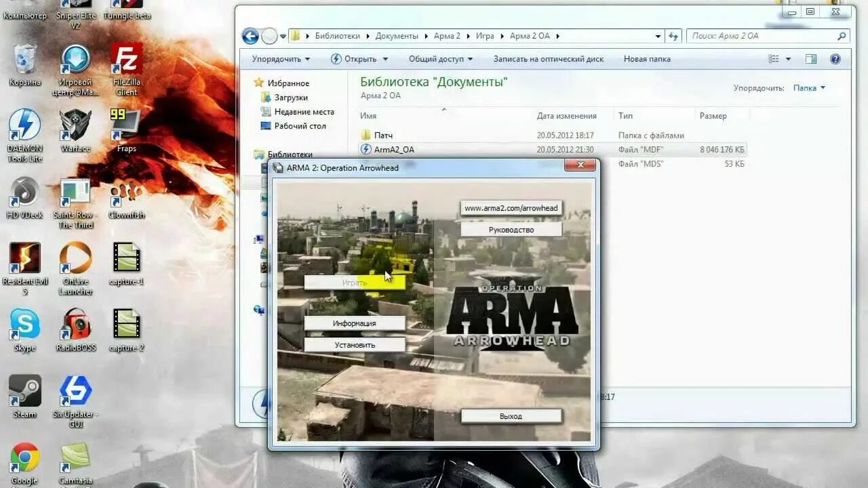Expand the arrow next to Открыть
Viewport: 868px width, 488px height.
point(385,59)
